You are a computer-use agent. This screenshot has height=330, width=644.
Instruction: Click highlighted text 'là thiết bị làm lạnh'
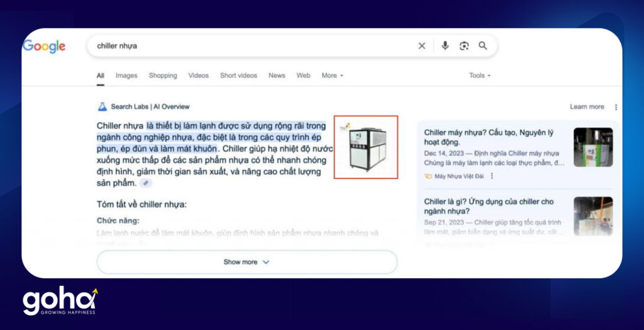pos(180,126)
